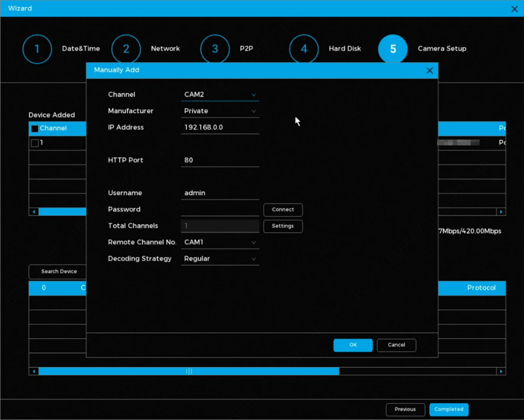524x420 pixels.
Task: Click the step 5 Camera Setup circle icon
Action: 393,49
